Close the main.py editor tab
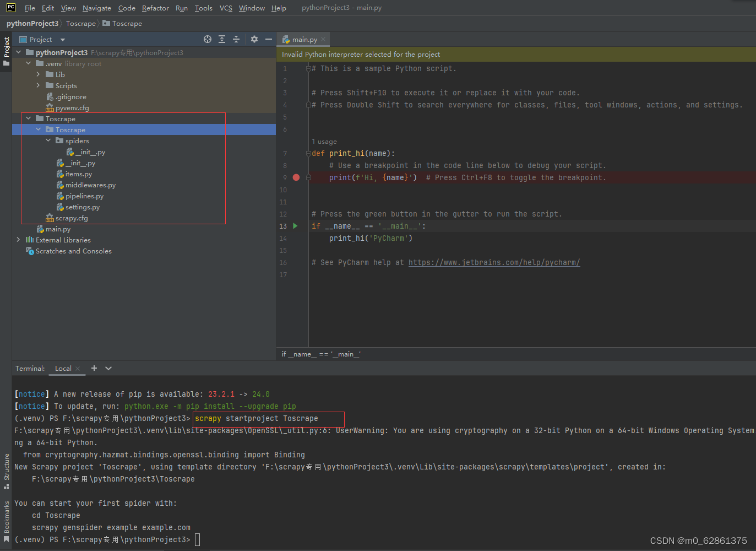This screenshot has width=756, height=551. pos(323,39)
